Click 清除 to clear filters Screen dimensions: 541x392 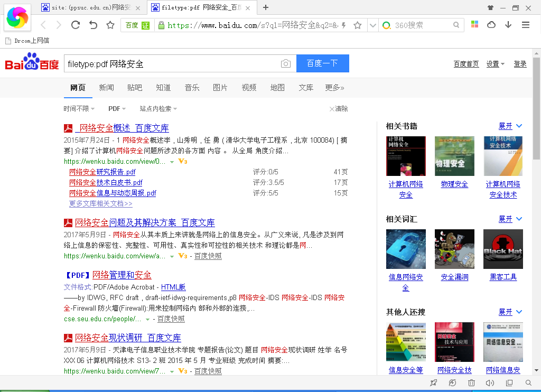tap(339, 109)
